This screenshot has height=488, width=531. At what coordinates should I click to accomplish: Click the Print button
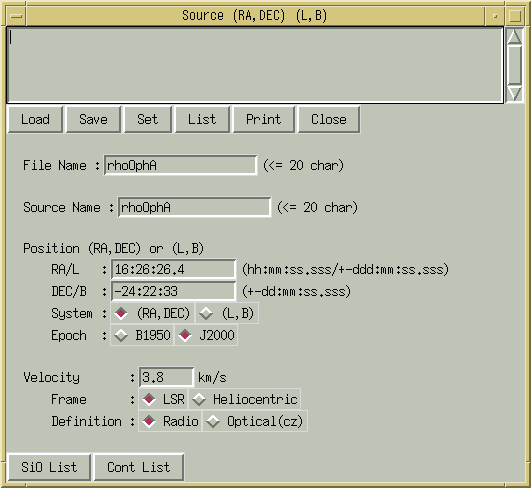pos(264,119)
